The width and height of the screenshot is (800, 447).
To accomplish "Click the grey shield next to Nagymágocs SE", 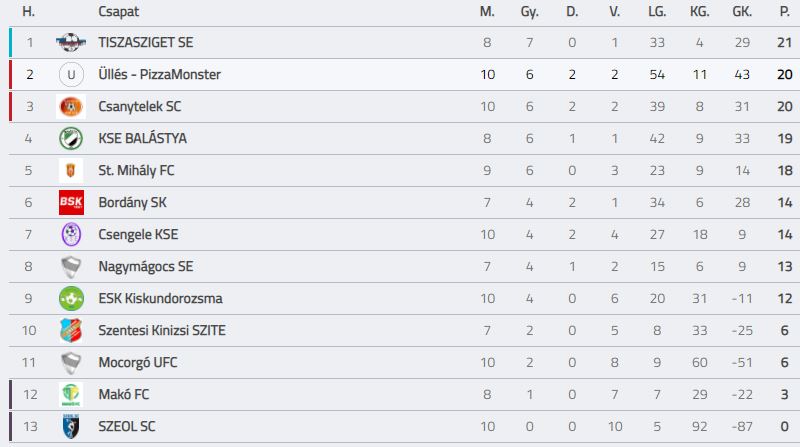I will tap(71, 266).
